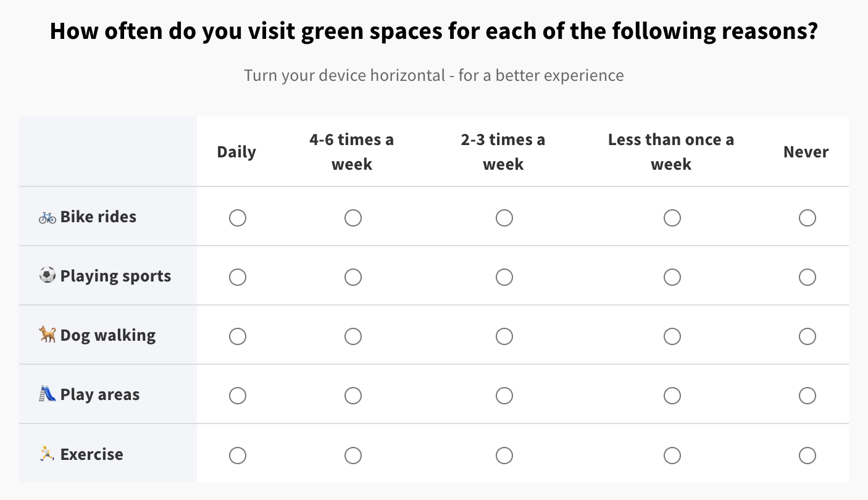Image resolution: width=868 pixels, height=500 pixels.
Task: Choose Daily for Play areas
Action: 238,396
